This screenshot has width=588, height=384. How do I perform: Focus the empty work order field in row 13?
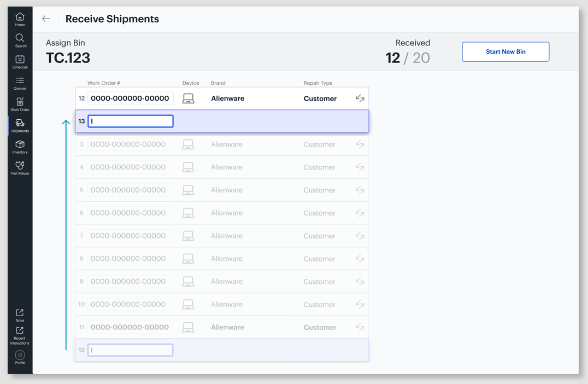tap(131, 121)
